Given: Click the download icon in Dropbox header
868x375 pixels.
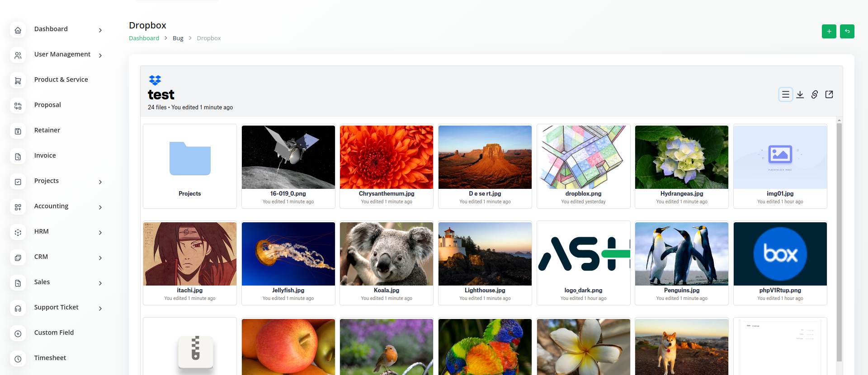Looking at the screenshot, I should [x=800, y=94].
